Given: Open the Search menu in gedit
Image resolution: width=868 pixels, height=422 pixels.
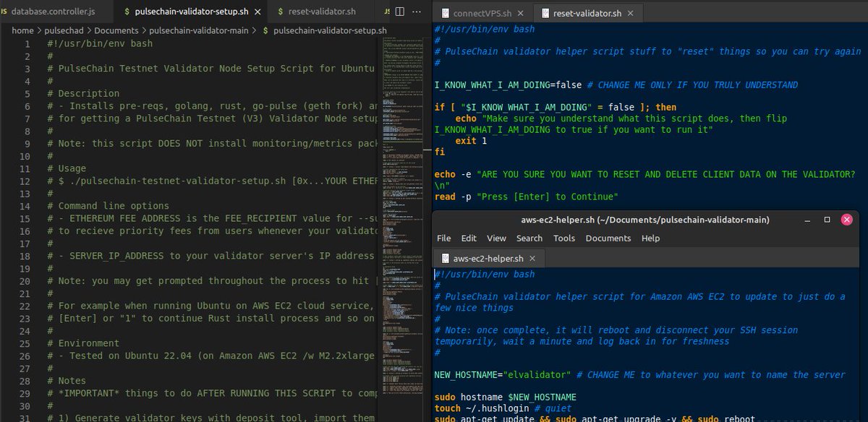Looking at the screenshot, I should pos(529,238).
